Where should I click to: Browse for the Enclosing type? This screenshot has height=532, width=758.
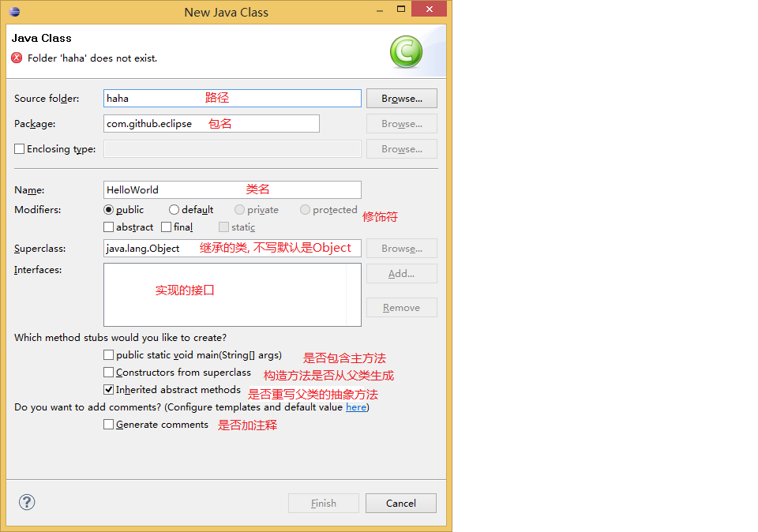point(402,149)
